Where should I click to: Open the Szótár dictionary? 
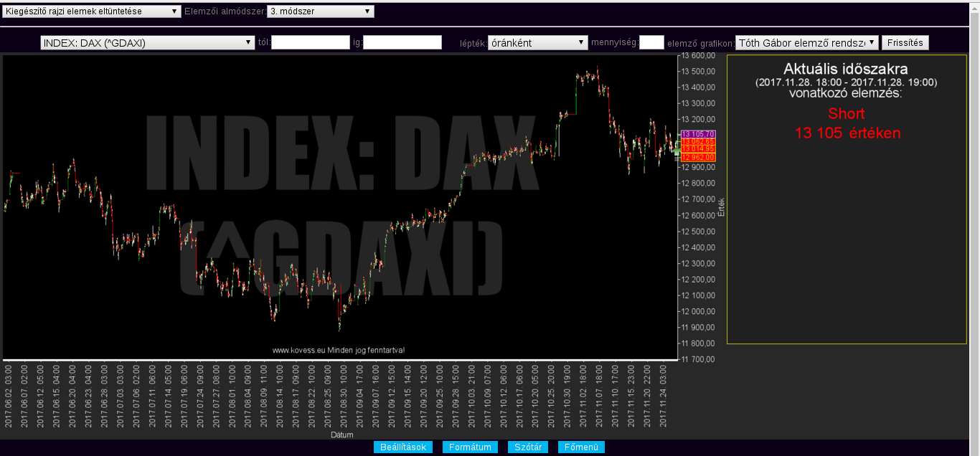point(528,447)
